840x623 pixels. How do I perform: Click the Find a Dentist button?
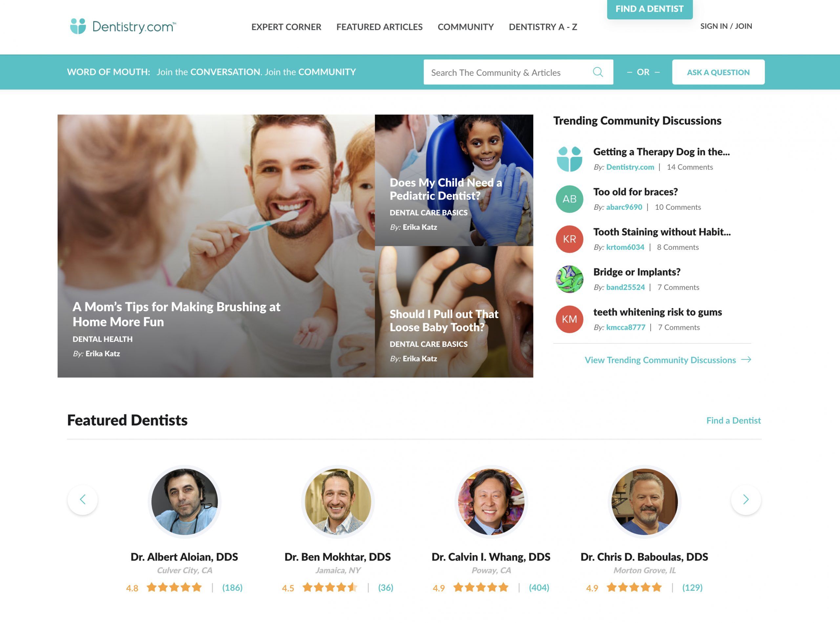pyautogui.click(x=650, y=9)
